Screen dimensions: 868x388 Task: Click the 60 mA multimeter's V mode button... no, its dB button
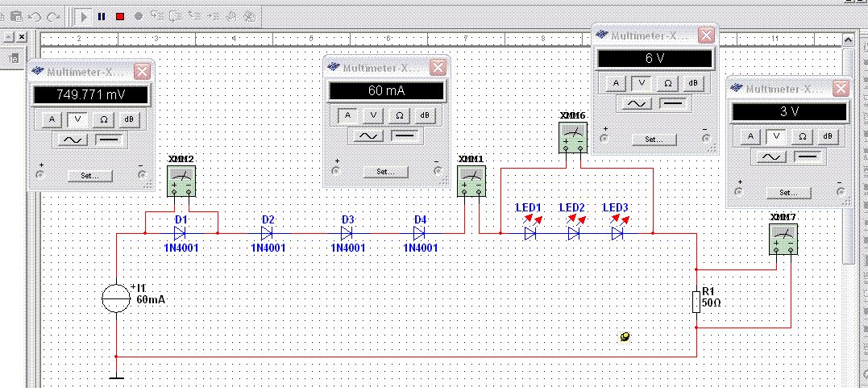pos(426,115)
